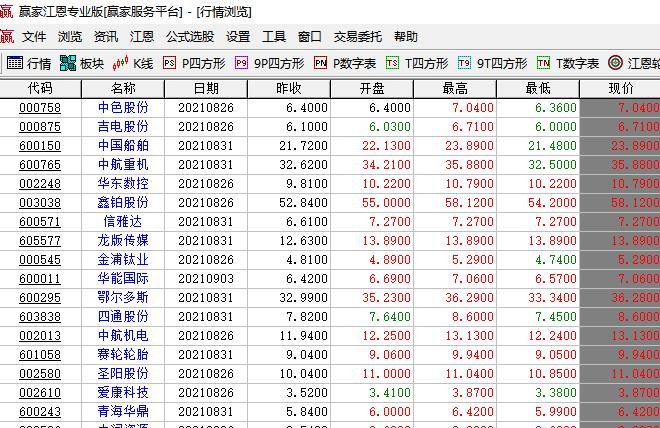Select stock name 华能国际
The width and height of the screenshot is (660, 428).
coord(123,278)
